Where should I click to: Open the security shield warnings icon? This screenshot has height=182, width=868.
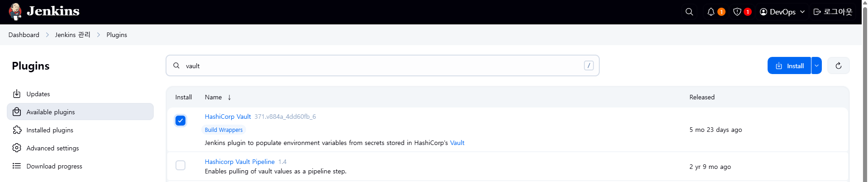click(737, 12)
